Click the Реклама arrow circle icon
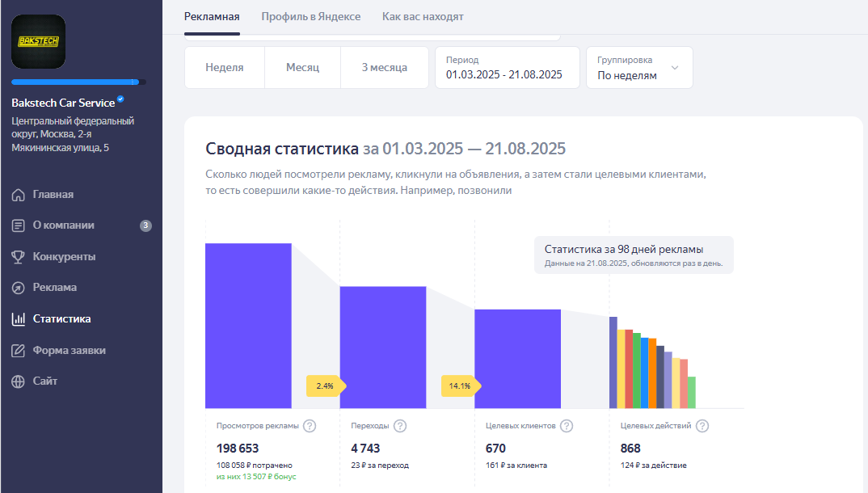Image resolution: width=868 pixels, height=493 pixels. [x=19, y=288]
